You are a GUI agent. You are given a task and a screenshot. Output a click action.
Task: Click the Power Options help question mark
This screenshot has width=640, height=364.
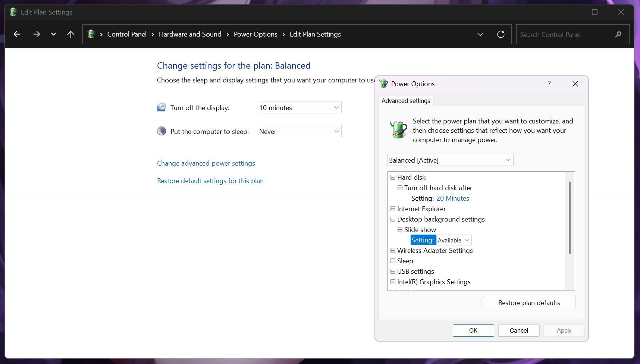pos(549,84)
